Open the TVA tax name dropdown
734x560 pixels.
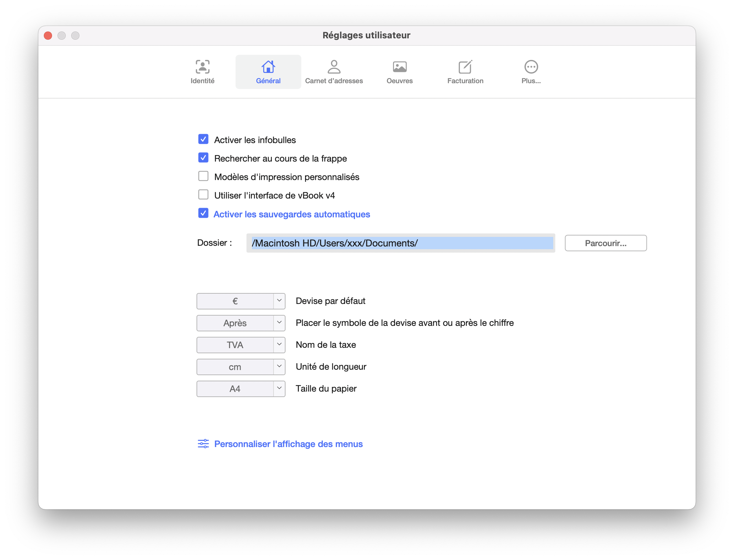coord(279,345)
